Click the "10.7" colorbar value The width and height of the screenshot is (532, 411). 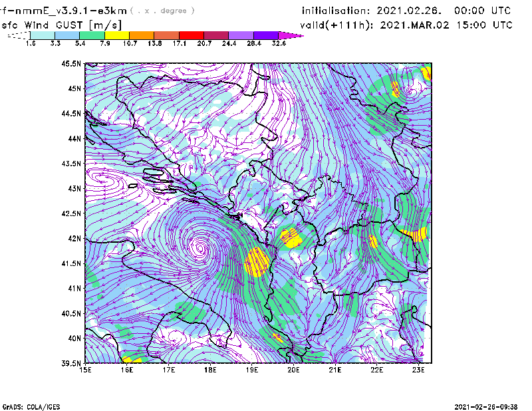(130, 43)
